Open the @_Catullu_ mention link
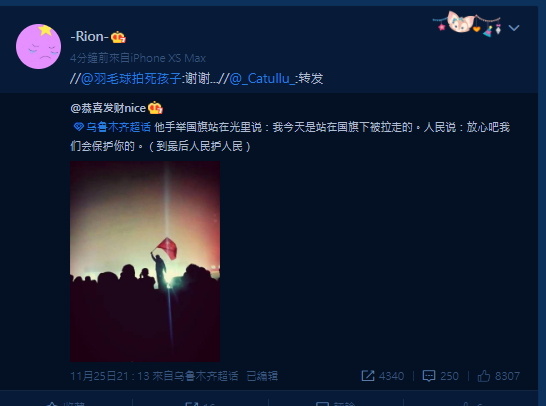The image size is (546, 406). pyautogui.click(x=262, y=79)
